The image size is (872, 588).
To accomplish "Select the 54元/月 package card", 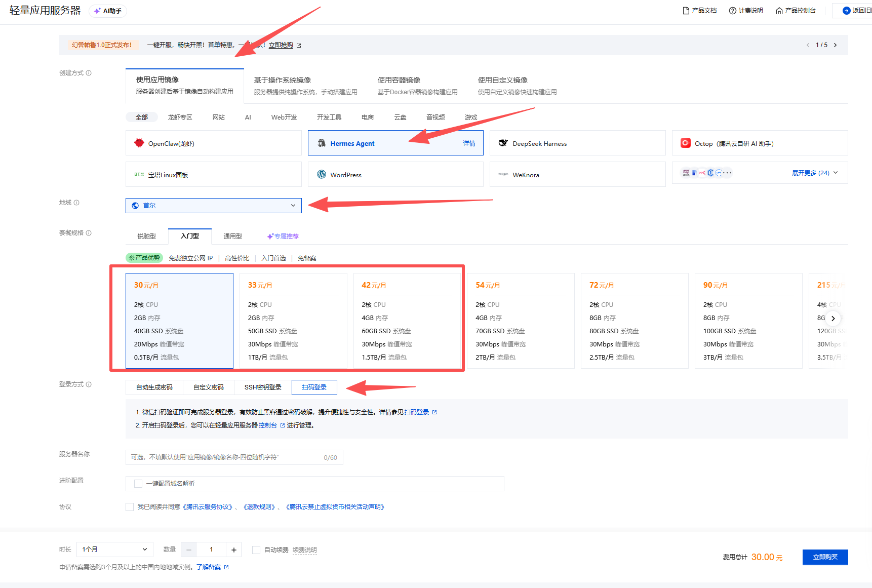I will tap(521, 321).
